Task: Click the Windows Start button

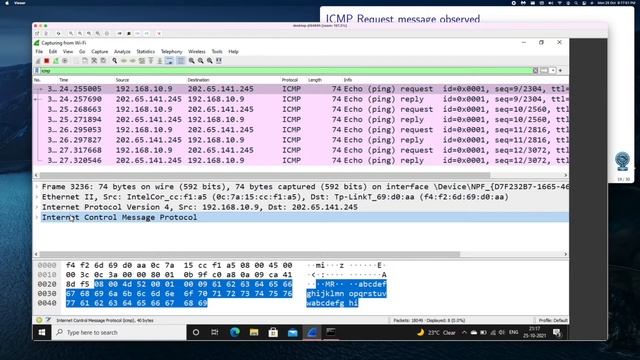Action: coord(42,332)
